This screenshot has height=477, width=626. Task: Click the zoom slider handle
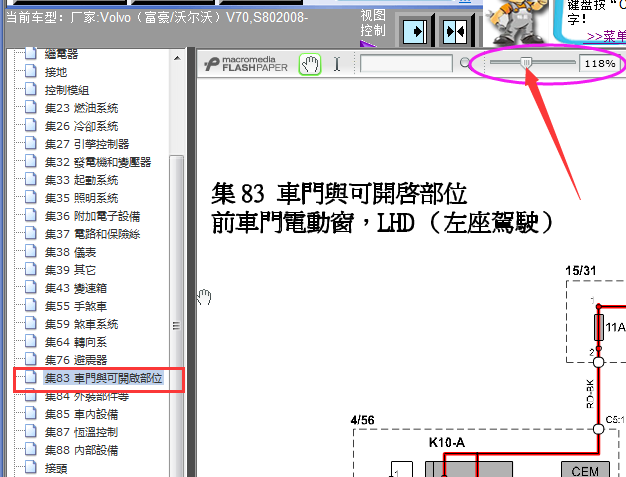tap(527, 63)
